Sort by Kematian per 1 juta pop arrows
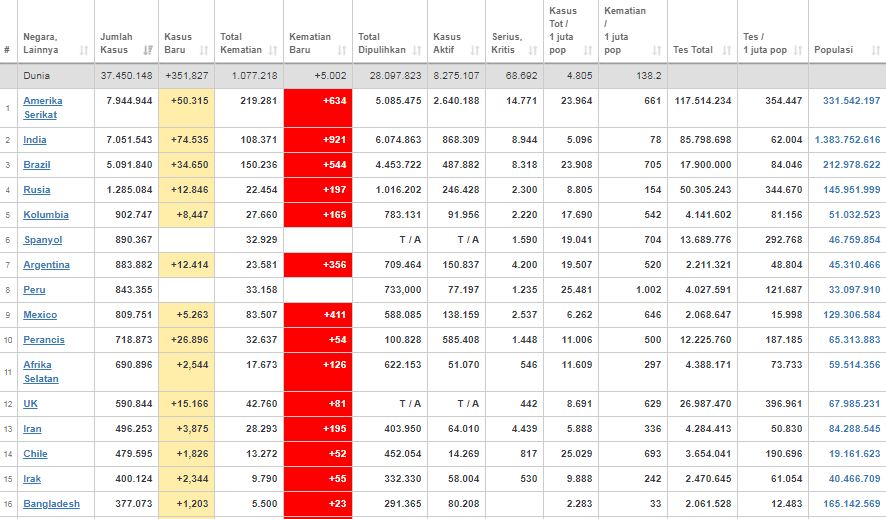This screenshot has height=519, width=886. click(657, 50)
